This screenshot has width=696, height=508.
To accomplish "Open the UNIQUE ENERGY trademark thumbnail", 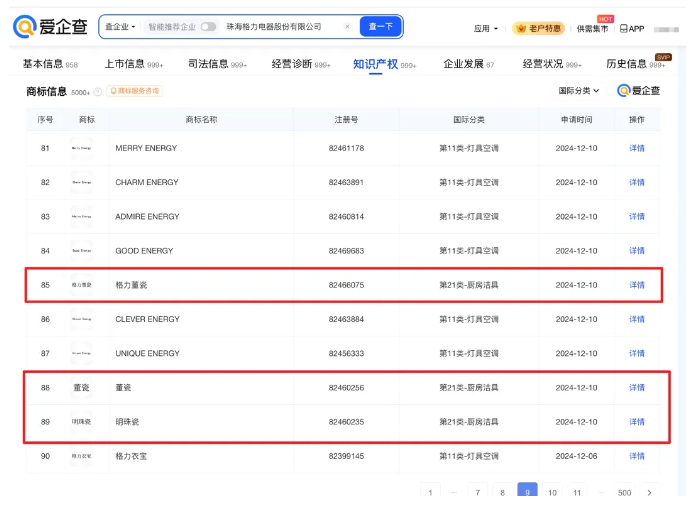I will tap(81, 353).
